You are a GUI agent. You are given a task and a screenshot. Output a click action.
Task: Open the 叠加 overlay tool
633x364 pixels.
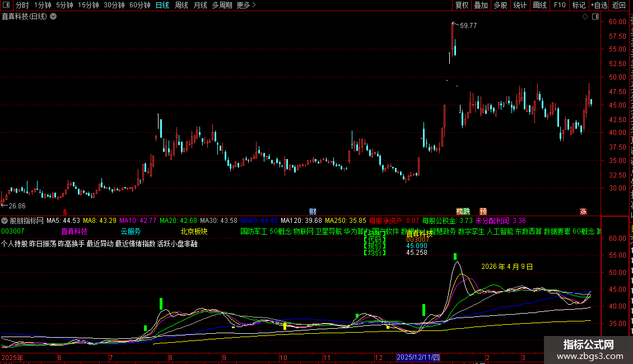pos(481,6)
